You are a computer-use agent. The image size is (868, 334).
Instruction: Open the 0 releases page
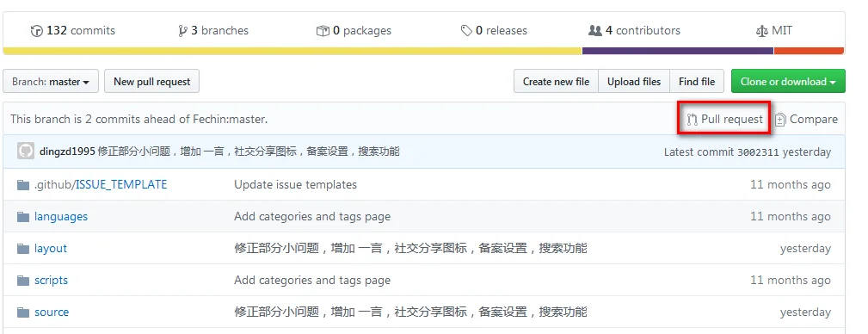coord(494,30)
